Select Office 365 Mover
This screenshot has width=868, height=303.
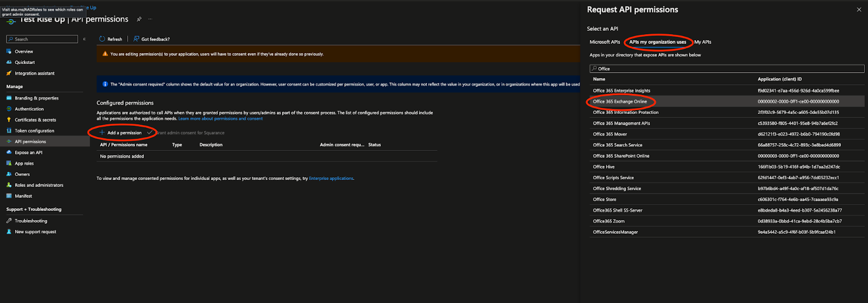[x=727, y=134]
